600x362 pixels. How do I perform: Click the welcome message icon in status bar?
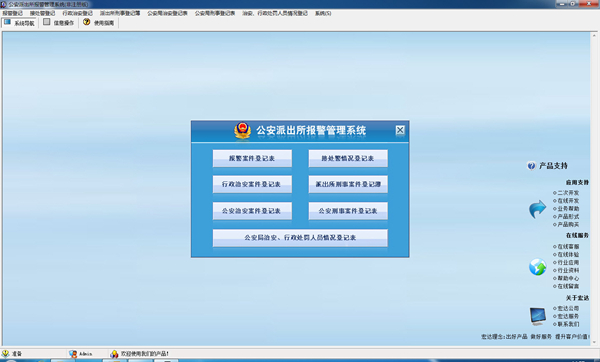click(114, 354)
